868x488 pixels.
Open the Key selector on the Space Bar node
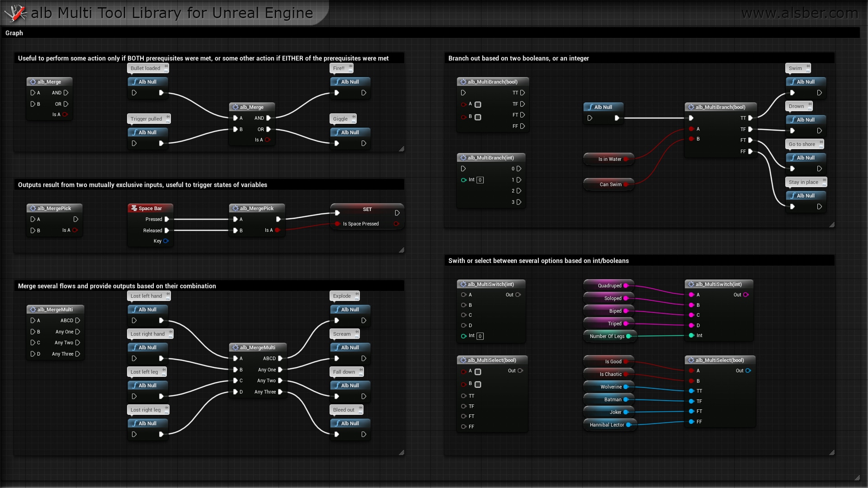point(166,241)
